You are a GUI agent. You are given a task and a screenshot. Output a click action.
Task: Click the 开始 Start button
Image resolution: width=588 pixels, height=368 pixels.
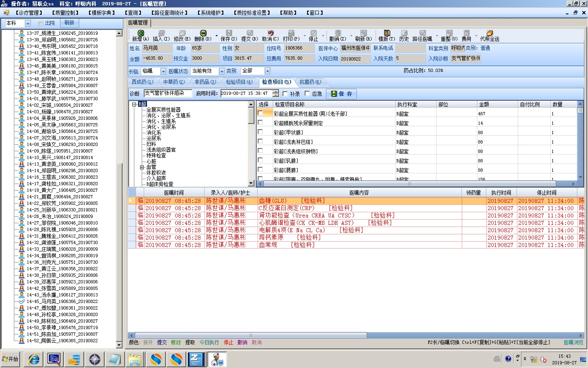(10, 359)
